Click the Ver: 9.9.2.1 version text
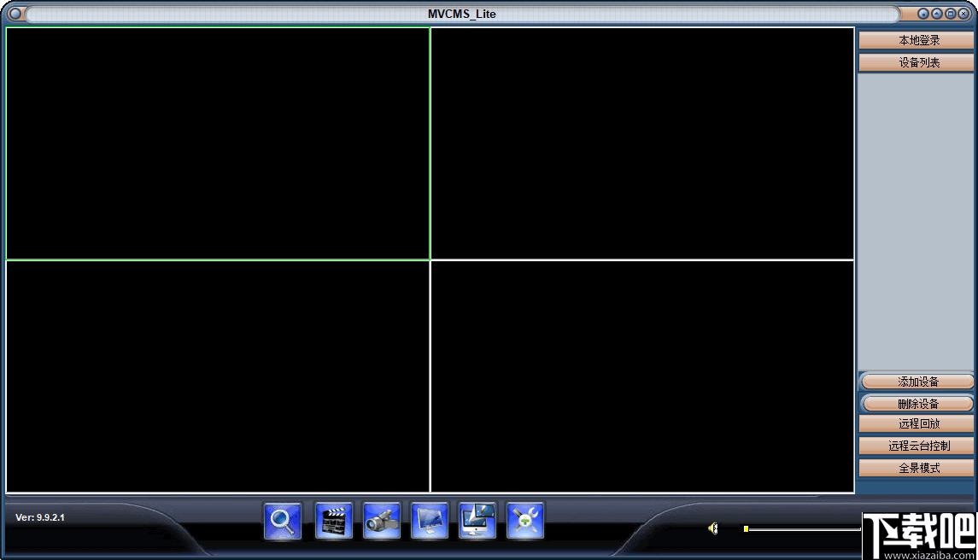 coord(40,517)
